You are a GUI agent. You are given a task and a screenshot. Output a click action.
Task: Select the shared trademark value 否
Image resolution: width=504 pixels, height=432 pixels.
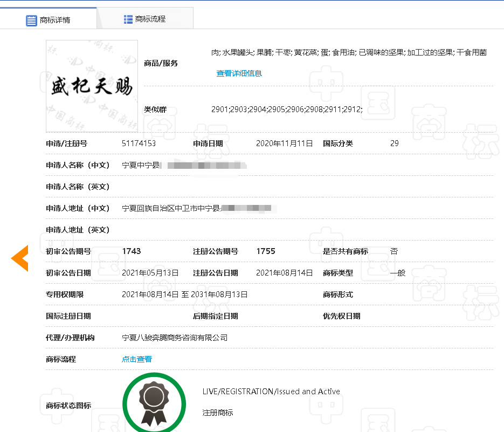394,251
